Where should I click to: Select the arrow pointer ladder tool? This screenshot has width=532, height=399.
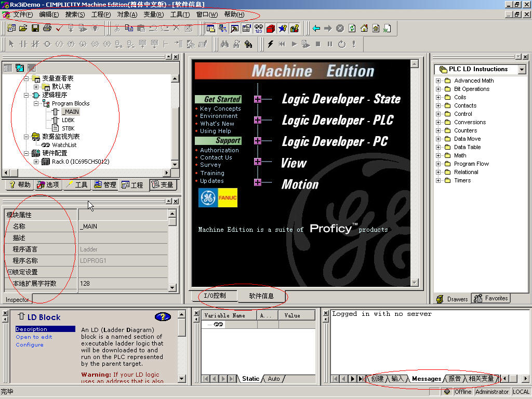click(11, 44)
